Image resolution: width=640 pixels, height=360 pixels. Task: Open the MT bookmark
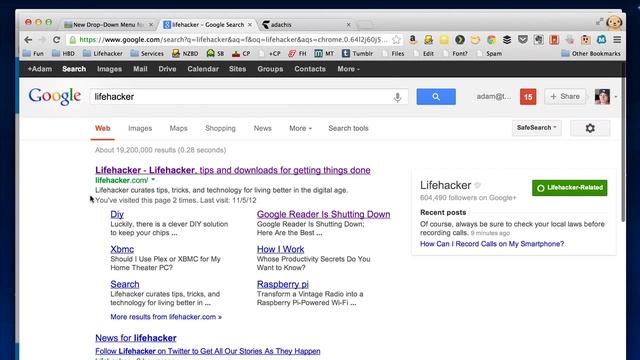pos(324,53)
